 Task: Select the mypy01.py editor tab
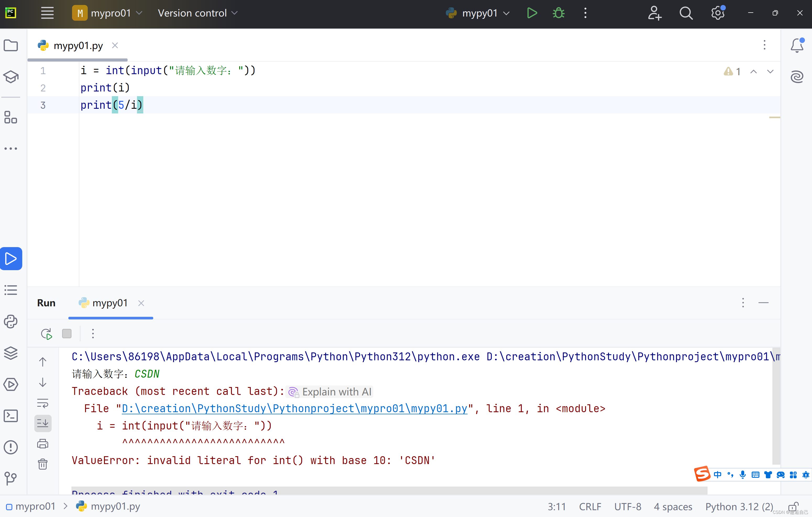click(78, 46)
